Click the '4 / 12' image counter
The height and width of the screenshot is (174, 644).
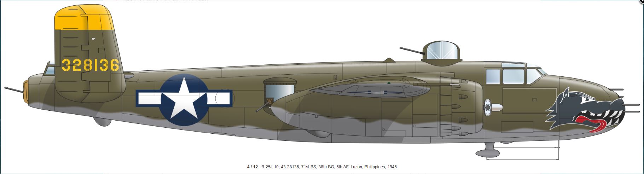[x=253, y=167]
